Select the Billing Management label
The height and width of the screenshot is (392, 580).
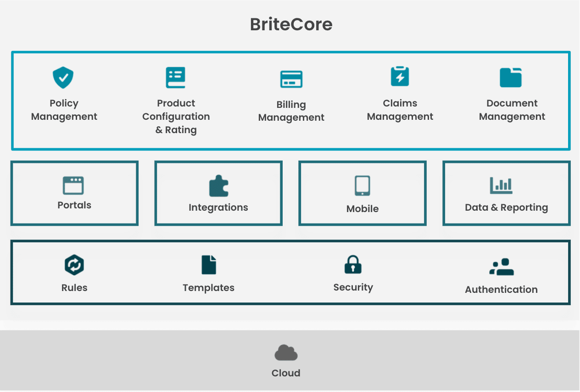point(291,112)
